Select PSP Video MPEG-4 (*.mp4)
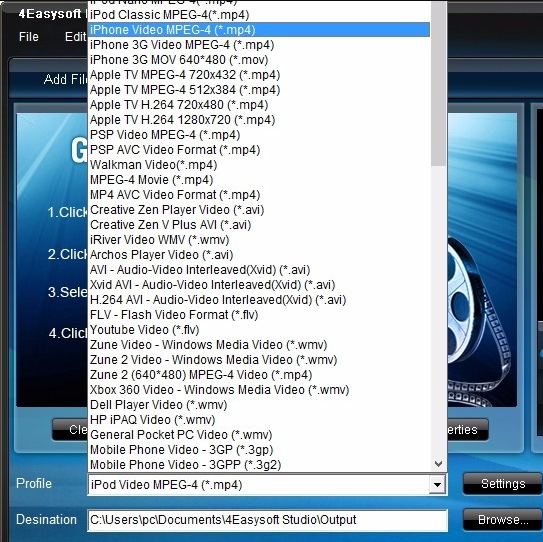Screen dimensions: 543x542 259,135
